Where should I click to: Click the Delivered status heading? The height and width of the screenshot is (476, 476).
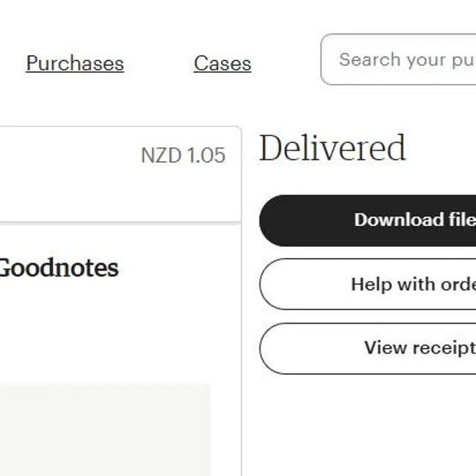tap(332, 148)
